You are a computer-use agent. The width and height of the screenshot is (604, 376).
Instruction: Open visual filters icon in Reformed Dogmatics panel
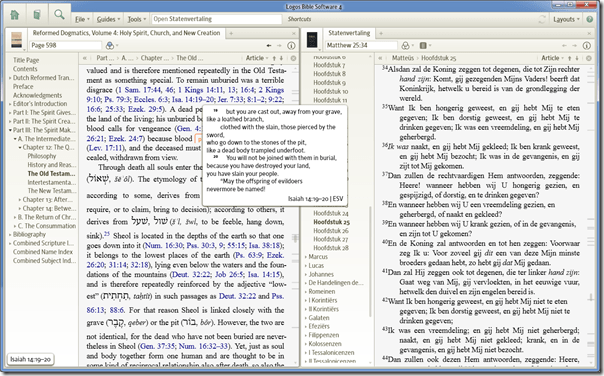click(x=110, y=45)
